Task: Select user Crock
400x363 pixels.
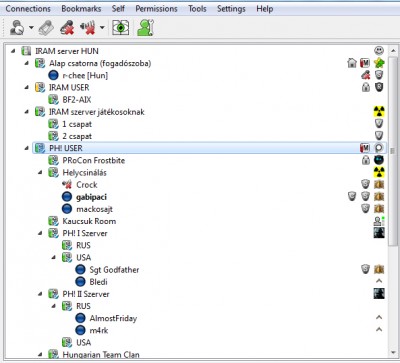Action: click(87, 185)
